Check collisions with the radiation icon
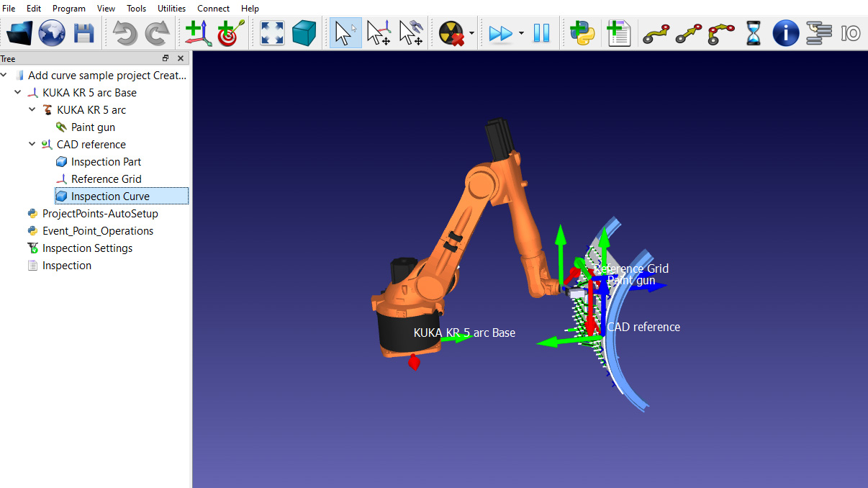The image size is (868, 488). point(451,33)
